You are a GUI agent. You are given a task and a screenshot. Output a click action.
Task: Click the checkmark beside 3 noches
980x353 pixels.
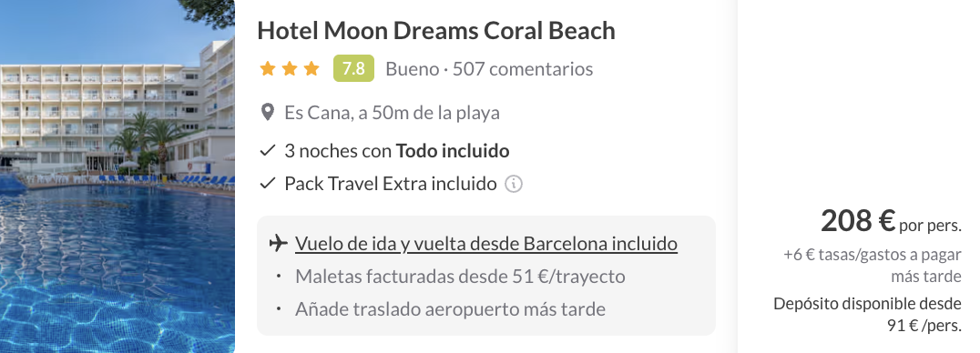pyautogui.click(x=268, y=151)
